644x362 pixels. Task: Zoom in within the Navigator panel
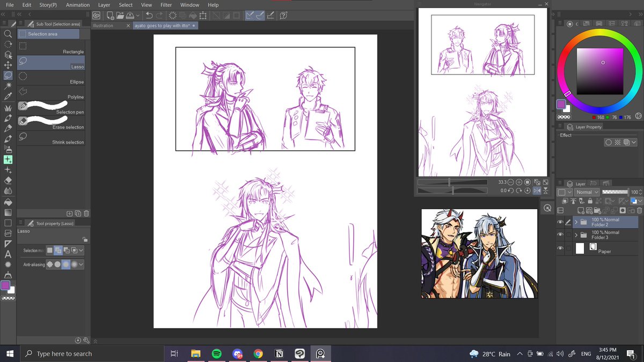click(x=519, y=182)
